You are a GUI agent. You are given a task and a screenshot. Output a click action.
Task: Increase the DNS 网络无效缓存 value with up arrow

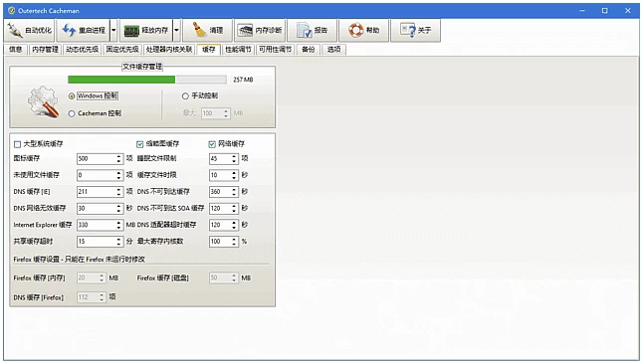pos(119,206)
